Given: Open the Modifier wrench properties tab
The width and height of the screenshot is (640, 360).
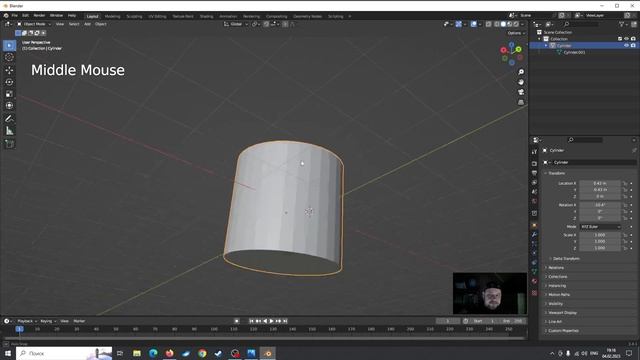Looking at the screenshot, I should 534,234.
